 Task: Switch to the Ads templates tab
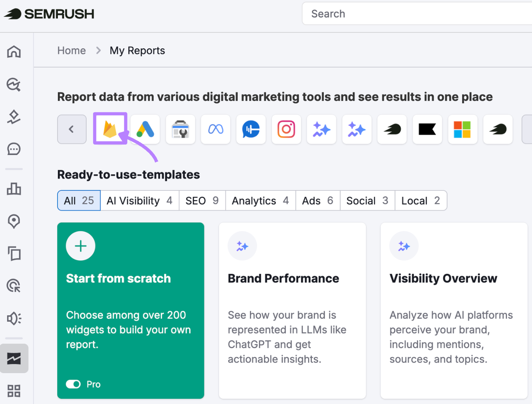[318, 200]
